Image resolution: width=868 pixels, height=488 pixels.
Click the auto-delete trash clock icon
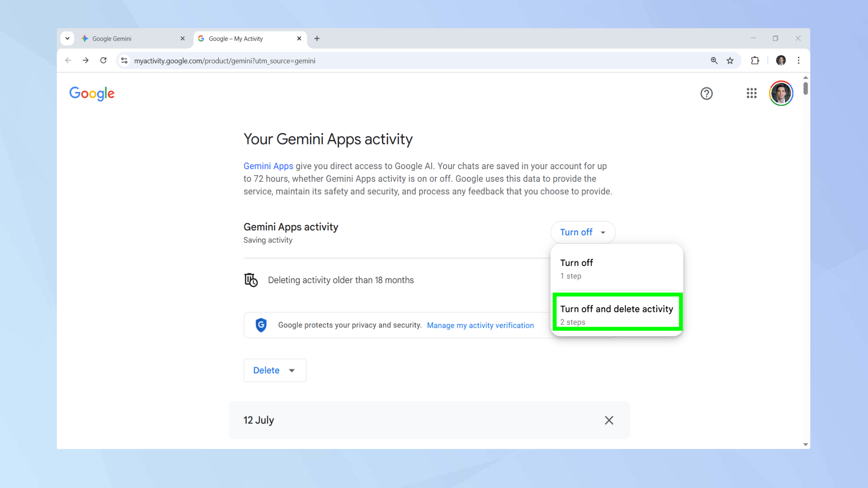(x=251, y=280)
